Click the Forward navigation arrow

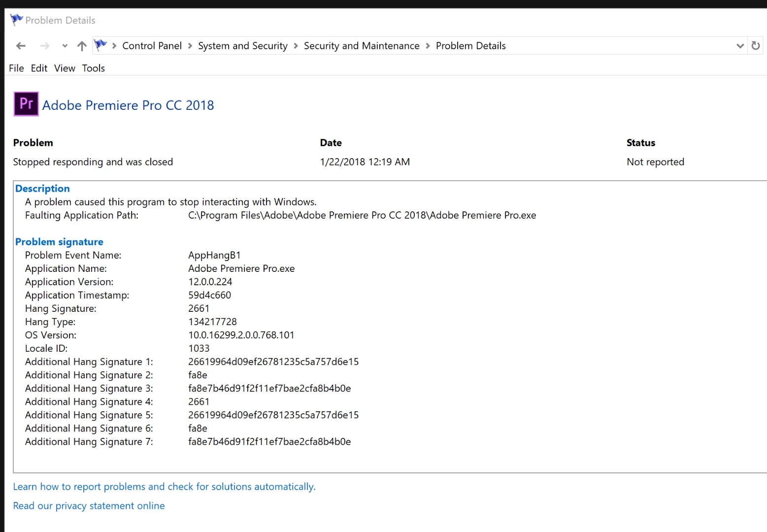click(45, 46)
